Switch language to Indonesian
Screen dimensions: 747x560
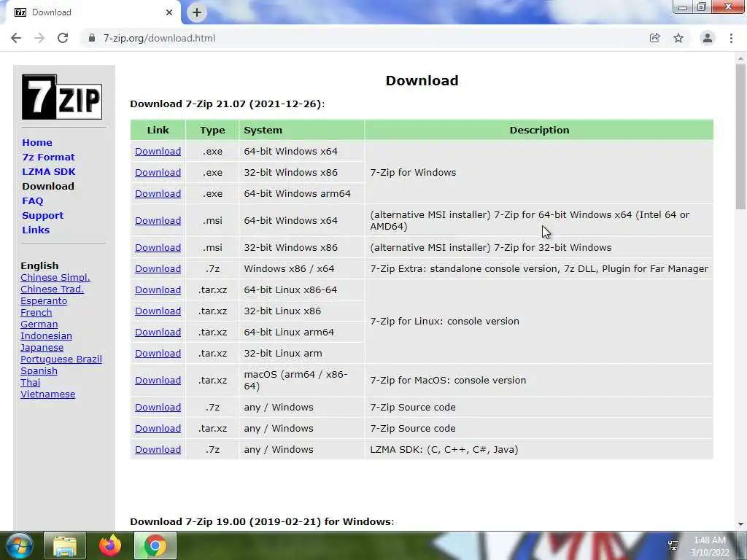46,335
